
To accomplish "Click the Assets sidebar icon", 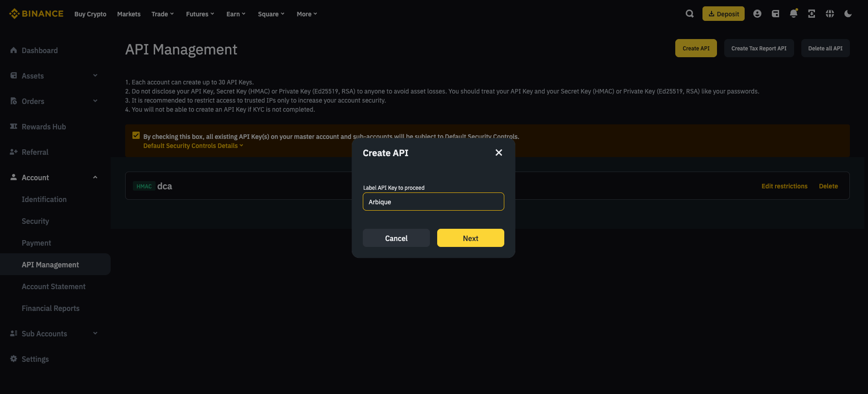I will tap(14, 75).
